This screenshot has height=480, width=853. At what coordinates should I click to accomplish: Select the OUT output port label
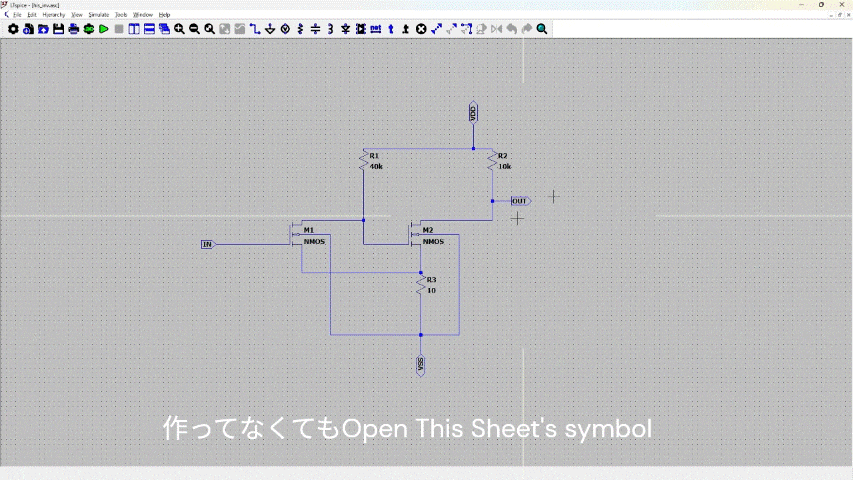(521, 201)
